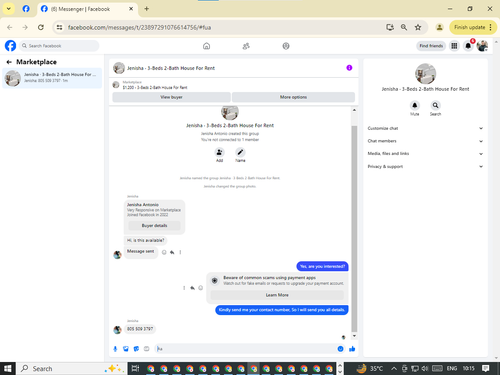The height and width of the screenshot is (375, 500).
Task: Click the Search Facebook field
Action: (x=59, y=46)
